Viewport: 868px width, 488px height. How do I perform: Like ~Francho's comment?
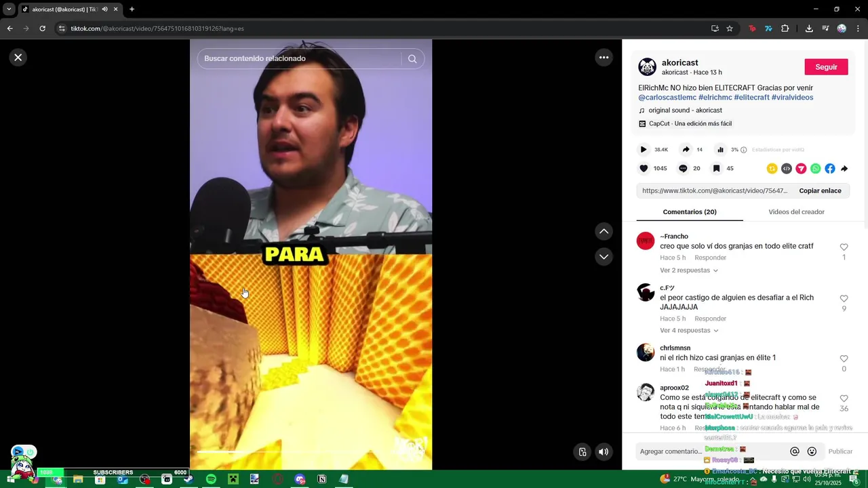844,247
